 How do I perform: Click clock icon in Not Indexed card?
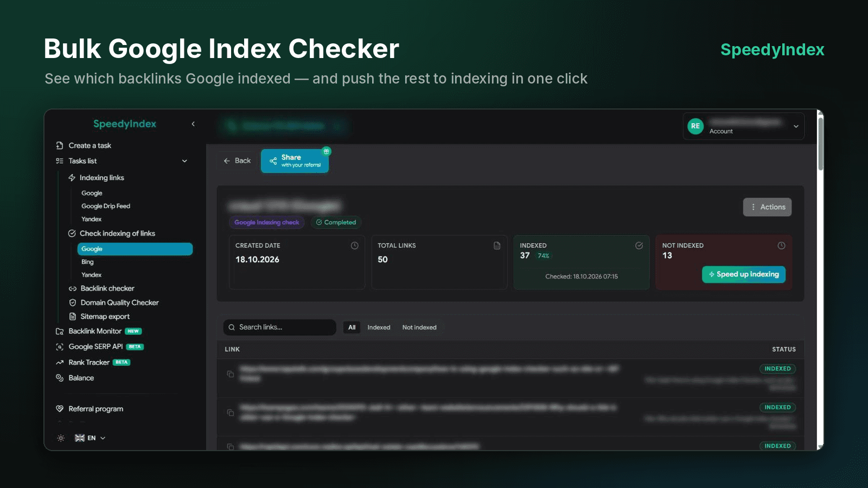pos(781,246)
